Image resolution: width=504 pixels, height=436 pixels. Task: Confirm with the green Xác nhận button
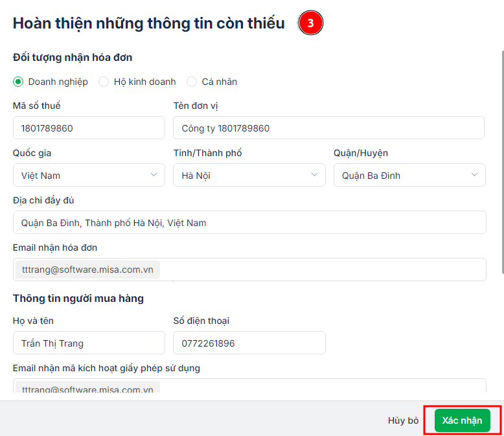[x=462, y=420]
